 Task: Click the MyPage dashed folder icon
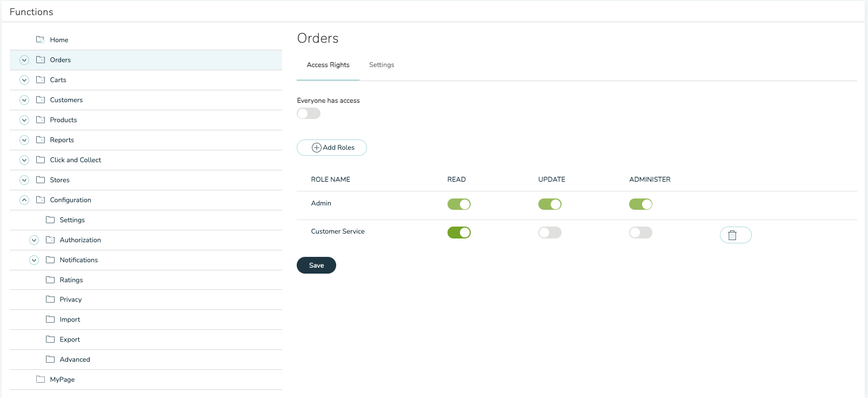41,379
